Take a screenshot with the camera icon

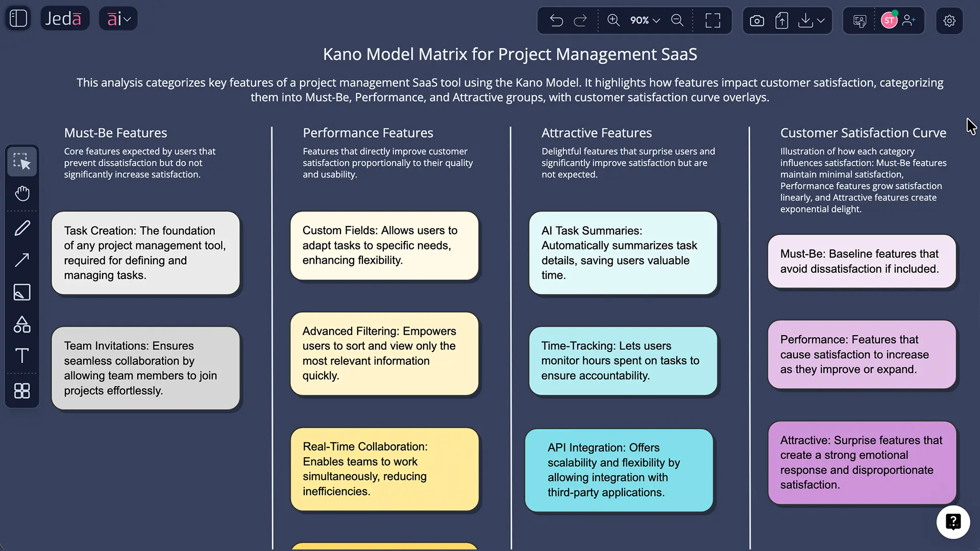tap(757, 20)
